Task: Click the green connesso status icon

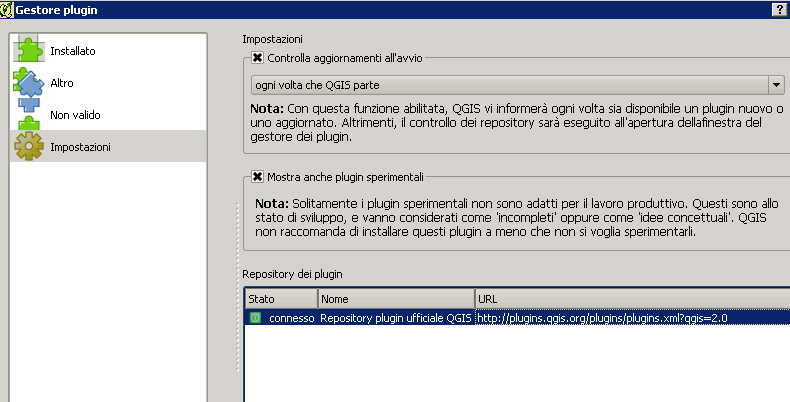Action: (255, 318)
